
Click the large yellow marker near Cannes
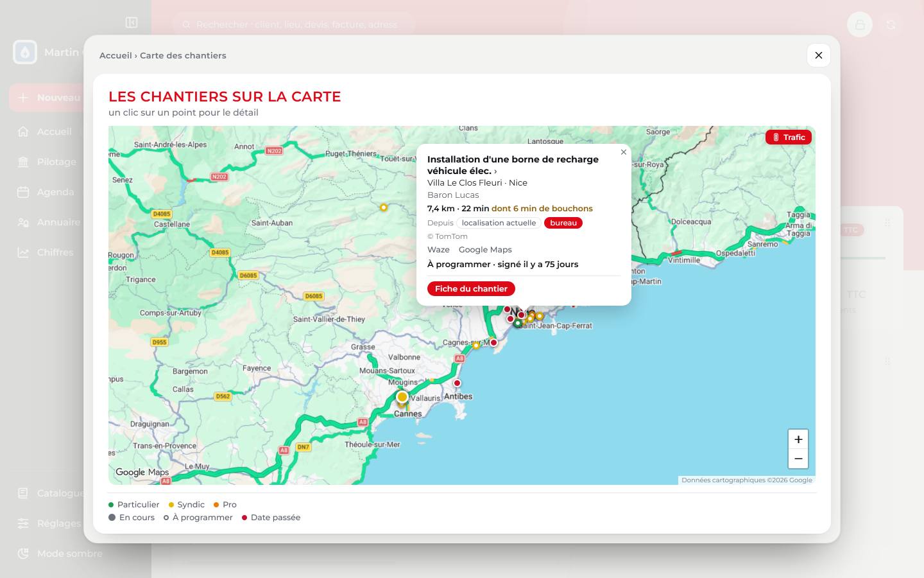(402, 397)
